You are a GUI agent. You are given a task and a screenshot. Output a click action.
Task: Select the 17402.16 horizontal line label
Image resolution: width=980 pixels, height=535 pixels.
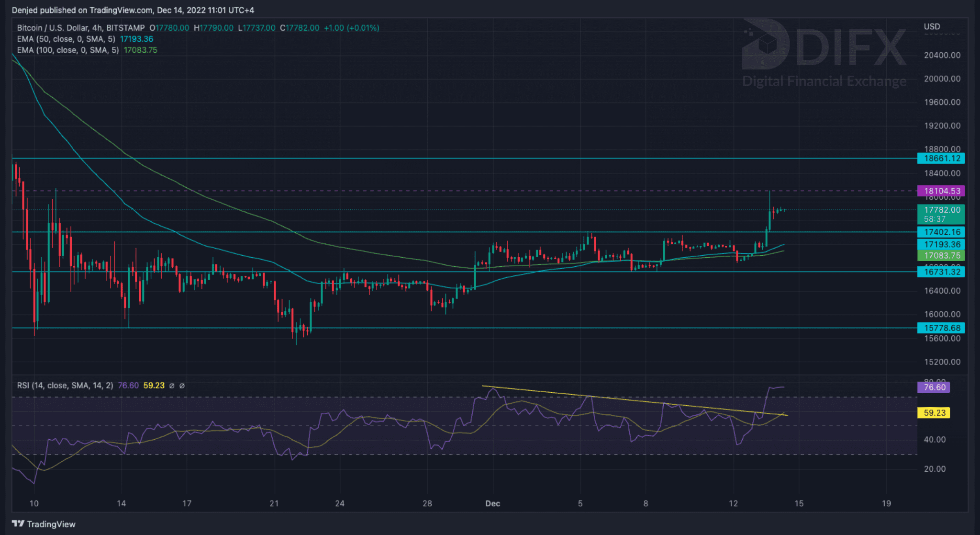click(x=941, y=232)
